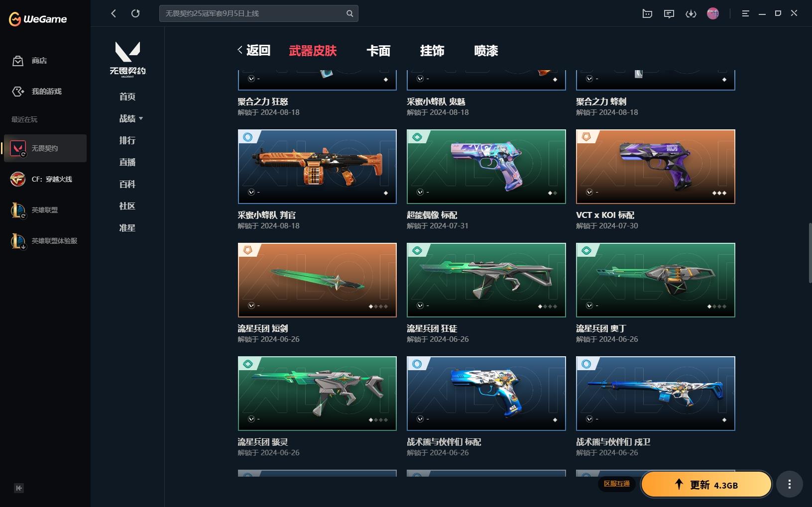Click the back navigation arrow icon

[114, 13]
